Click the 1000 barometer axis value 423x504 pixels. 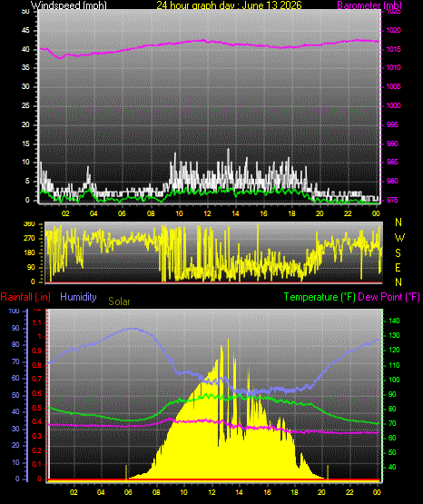[x=393, y=105]
